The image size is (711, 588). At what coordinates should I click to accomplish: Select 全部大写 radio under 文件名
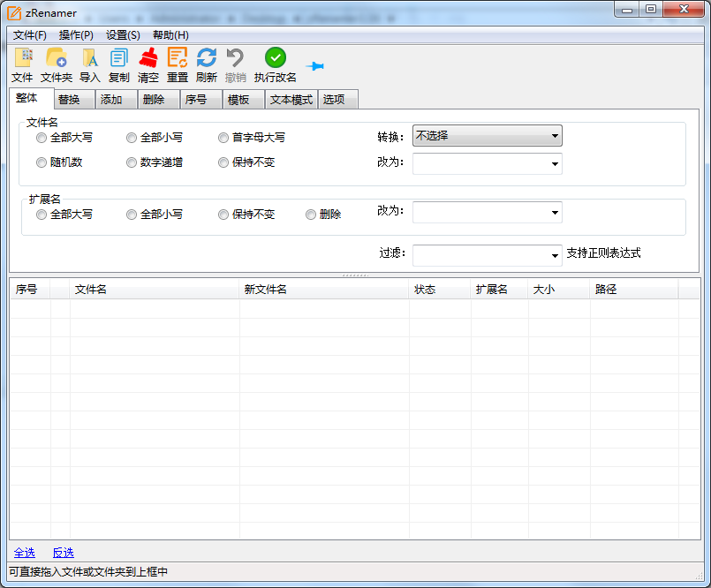(42, 138)
